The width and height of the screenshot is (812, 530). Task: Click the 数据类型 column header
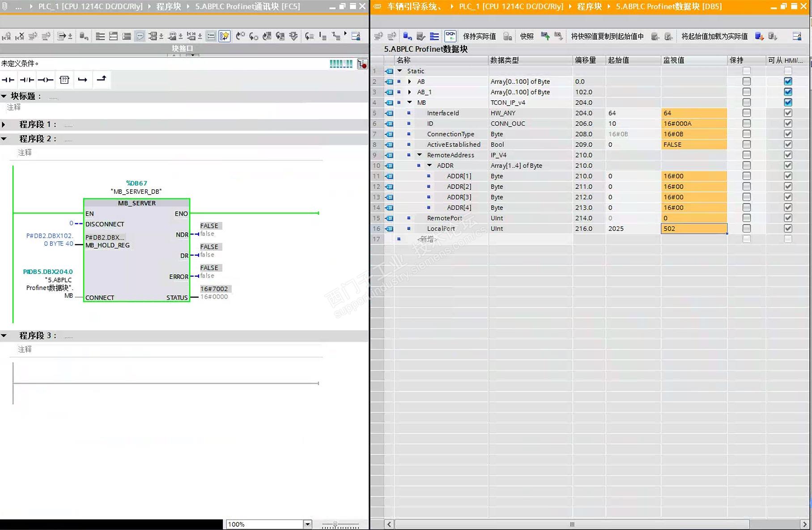pos(530,60)
